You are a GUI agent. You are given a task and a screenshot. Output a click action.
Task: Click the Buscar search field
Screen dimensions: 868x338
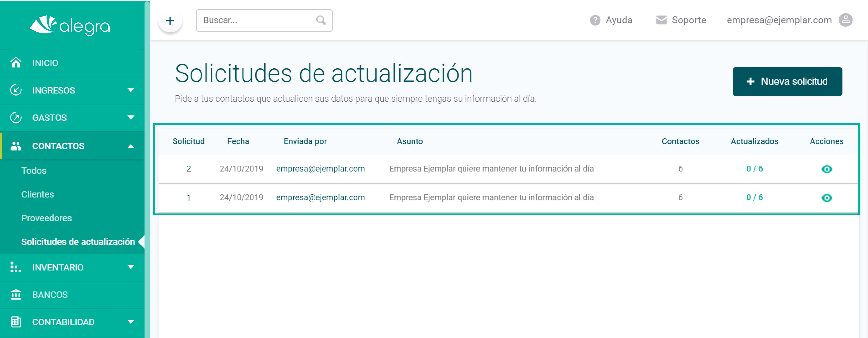coord(264,21)
